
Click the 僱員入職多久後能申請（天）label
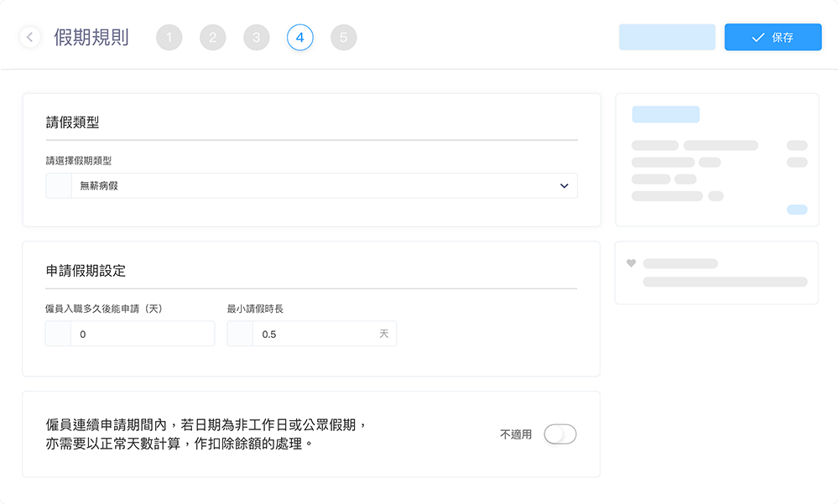(x=104, y=309)
